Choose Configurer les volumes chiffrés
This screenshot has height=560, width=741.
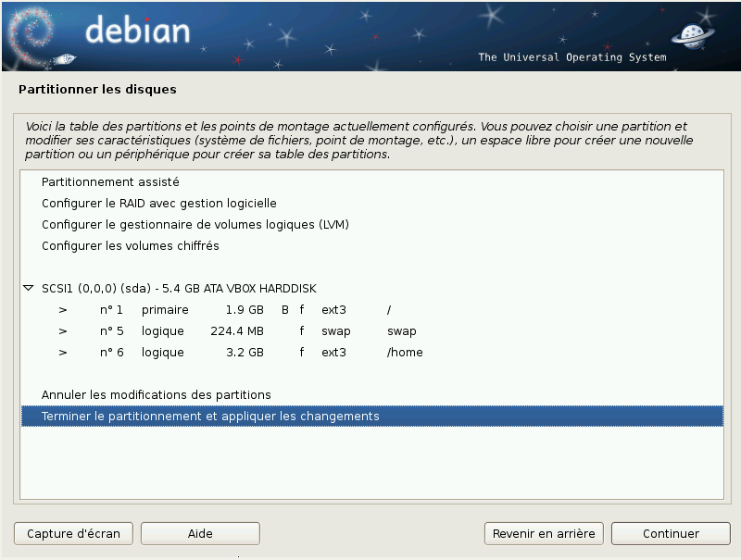click(x=372, y=245)
